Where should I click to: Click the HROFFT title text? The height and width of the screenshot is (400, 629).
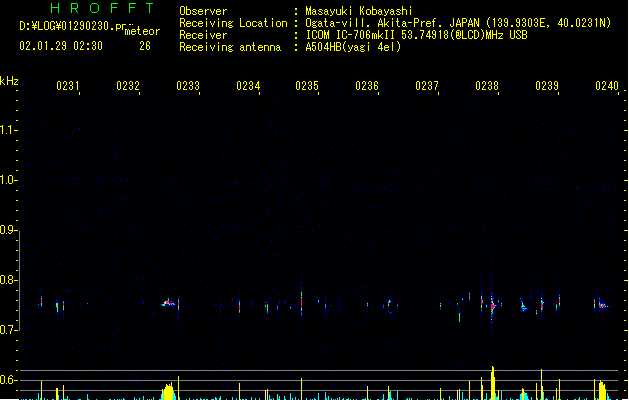[102, 8]
